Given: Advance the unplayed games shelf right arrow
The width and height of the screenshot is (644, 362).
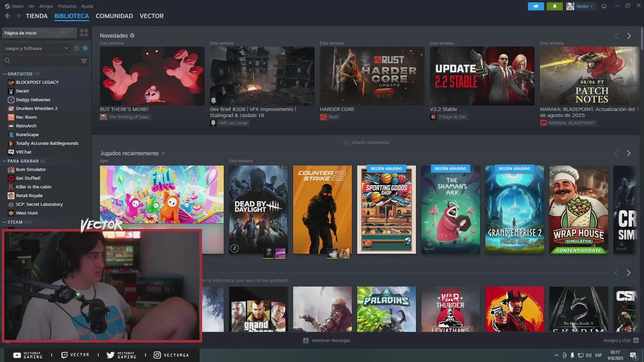Looking at the screenshot, I should click(x=628, y=273).
